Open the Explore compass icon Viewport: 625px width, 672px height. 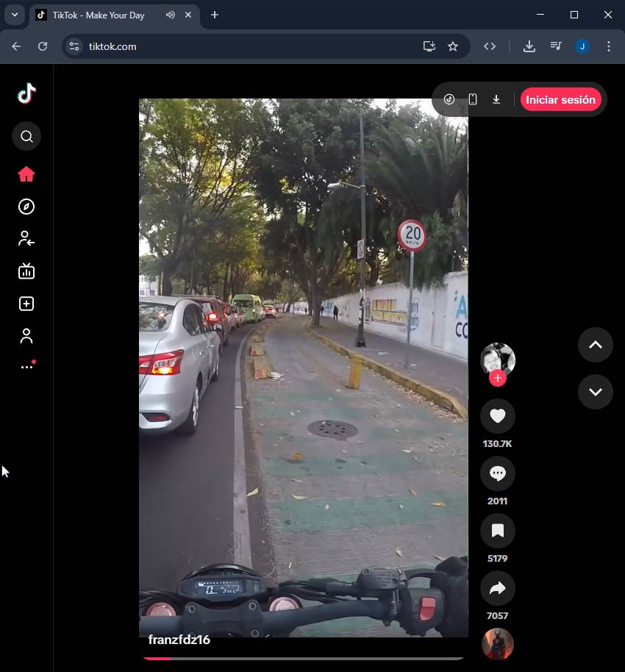(x=26, y=207)
